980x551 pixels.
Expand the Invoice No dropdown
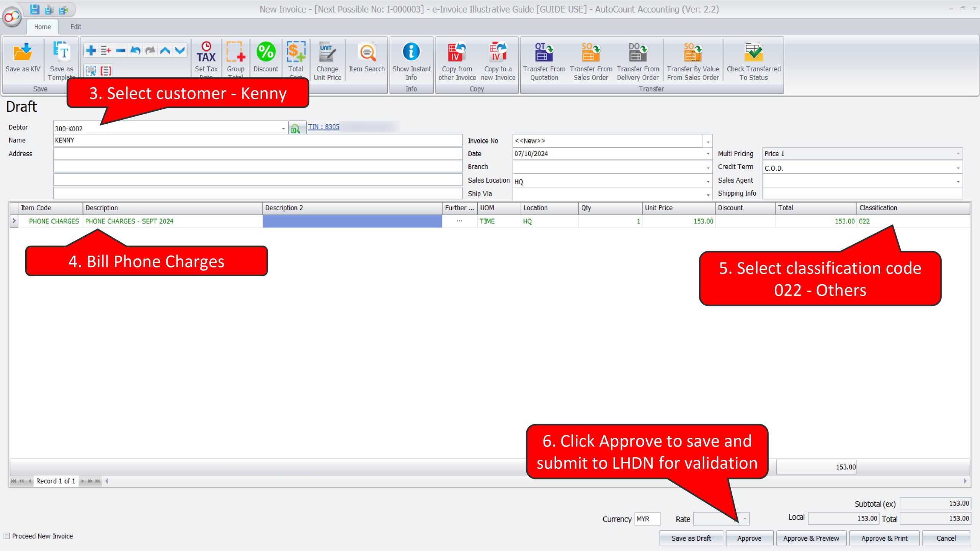pos(708,141)
